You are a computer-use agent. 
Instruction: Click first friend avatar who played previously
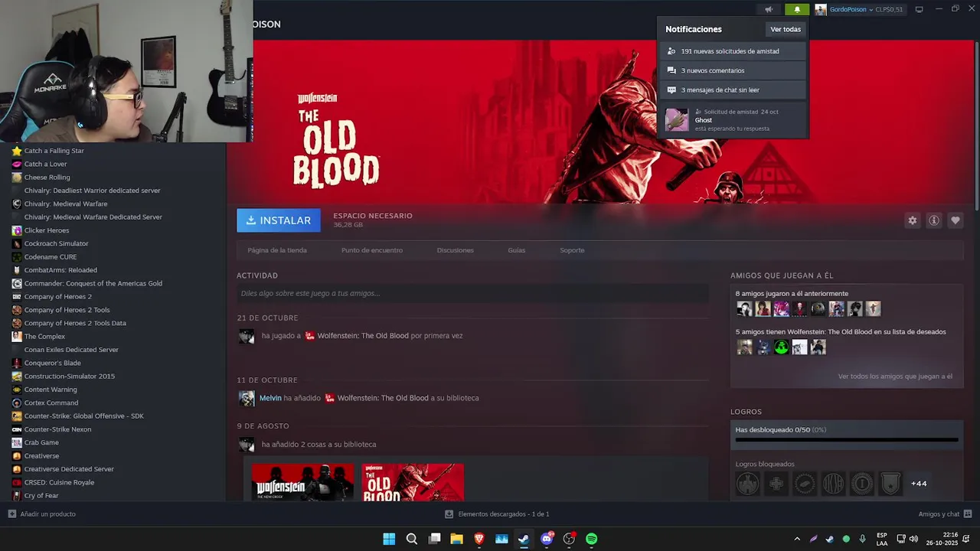[x=744, y=309]
